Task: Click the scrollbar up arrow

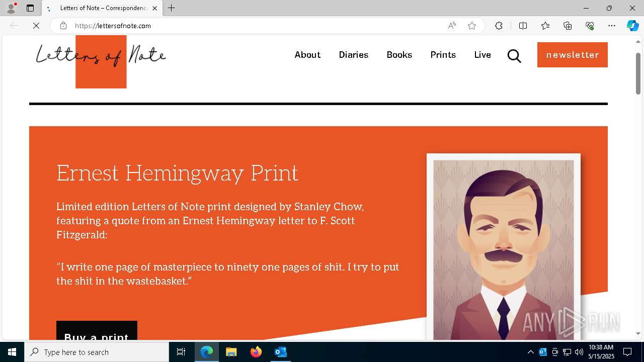Action: 638,42
